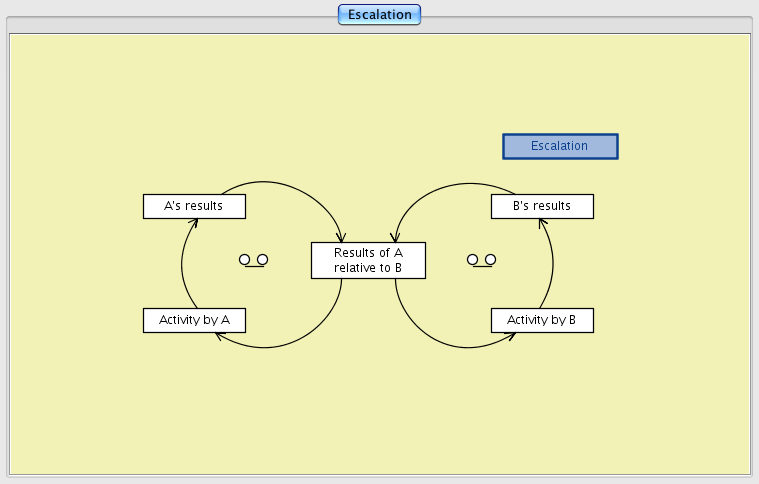Select the "B's results" node

coord(542,206)
